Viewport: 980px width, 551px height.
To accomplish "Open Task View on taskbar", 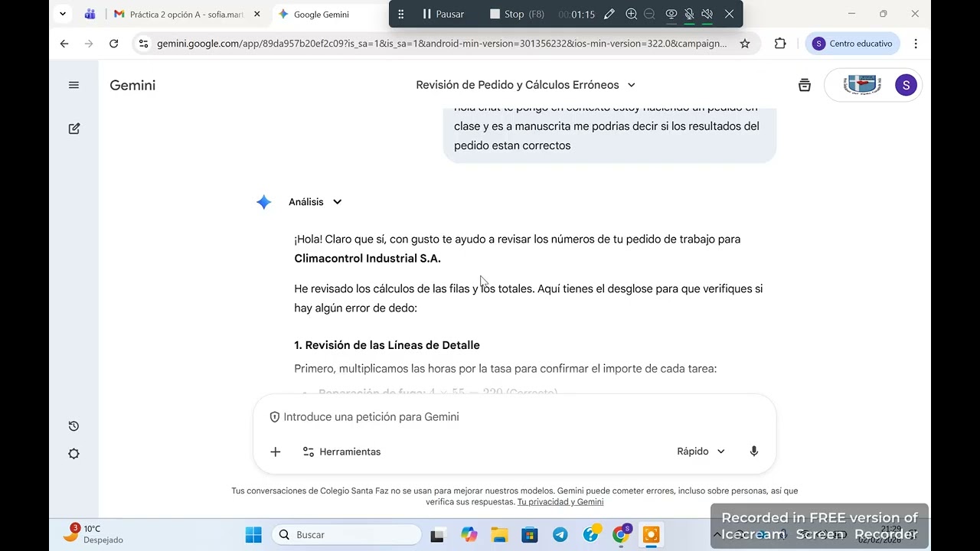I will pos(437,535).
